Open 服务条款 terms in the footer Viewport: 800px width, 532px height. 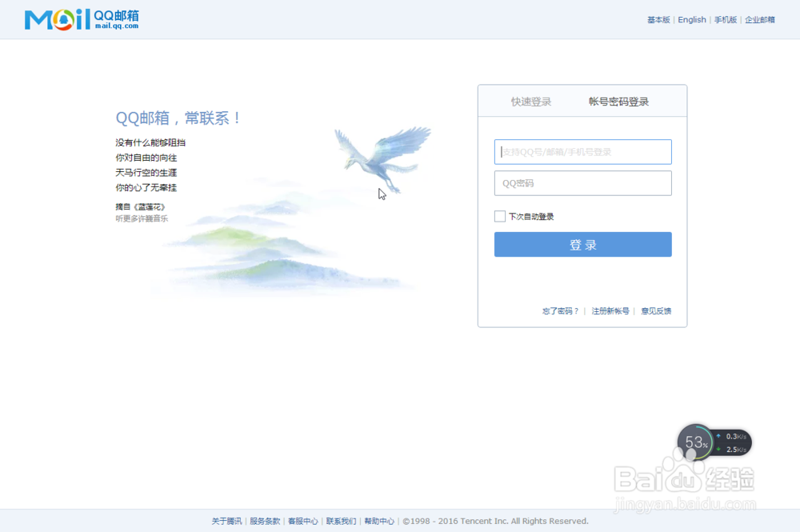coord(265,522)
